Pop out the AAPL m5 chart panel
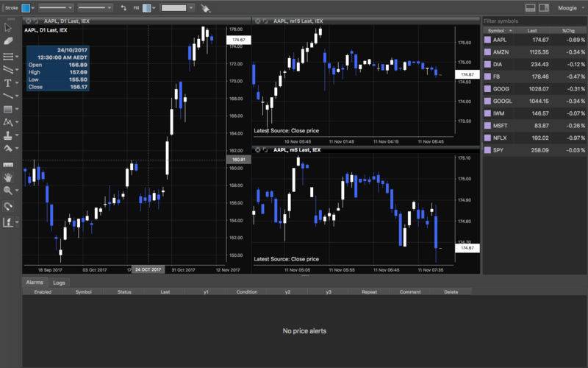This screenshot has width=588, height=368. pyautogui.click(x=265, y=150)
